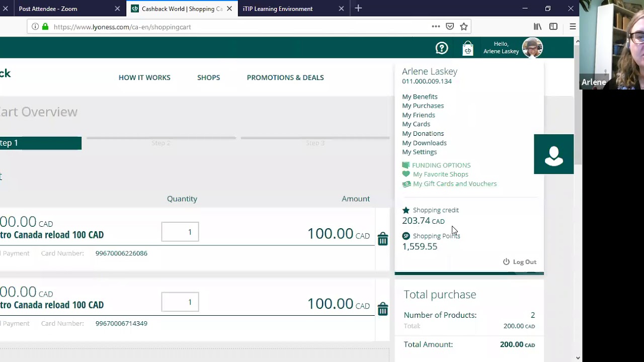Click FUNDING OPTIONS link
The width and height of the screenshot is (644, 362).
pyautogui.click(x=441, y=165)
